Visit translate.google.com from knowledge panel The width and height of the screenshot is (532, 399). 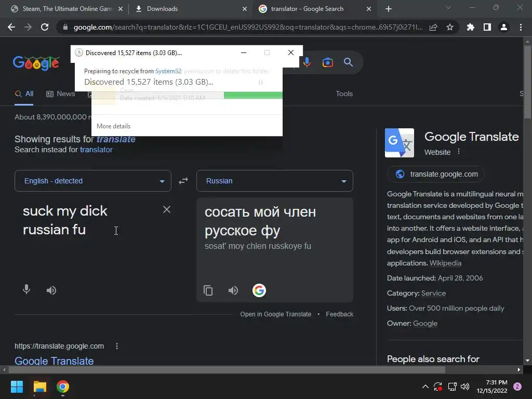436,174
